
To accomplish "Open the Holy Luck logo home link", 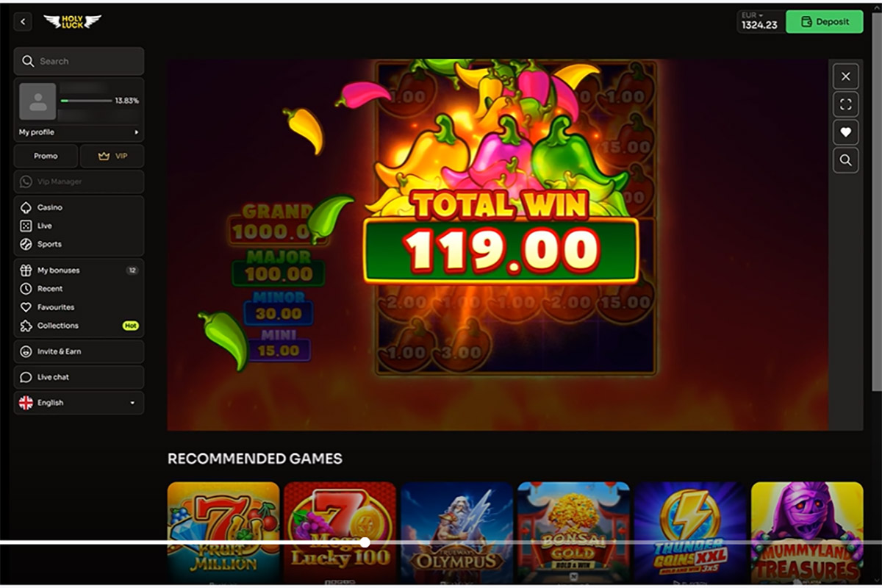I will click(72, 22).
